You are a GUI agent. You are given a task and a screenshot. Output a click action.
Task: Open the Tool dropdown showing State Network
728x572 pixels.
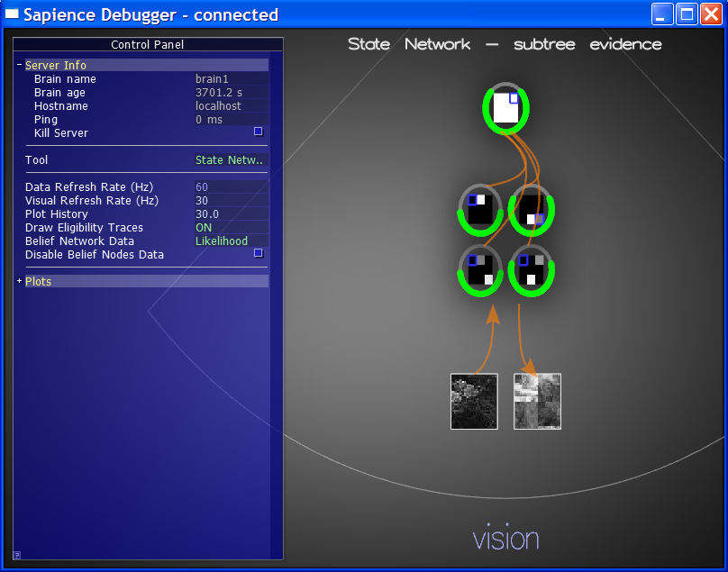click(231, 160)
